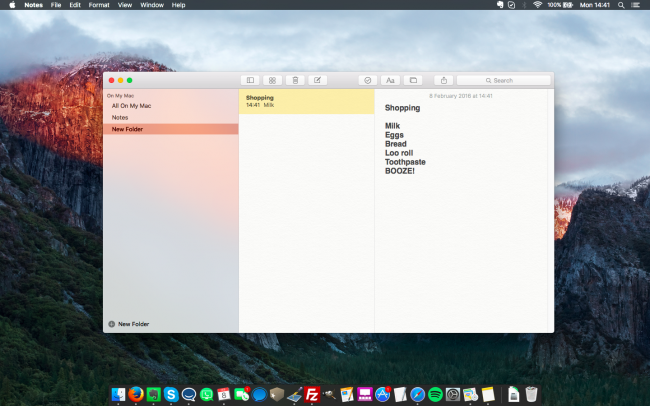Open Spotlight search magnifier

point(621,5)
